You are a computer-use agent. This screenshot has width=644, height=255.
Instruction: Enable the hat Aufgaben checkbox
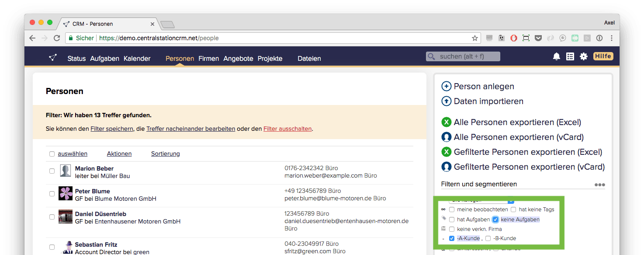(452, 220)
